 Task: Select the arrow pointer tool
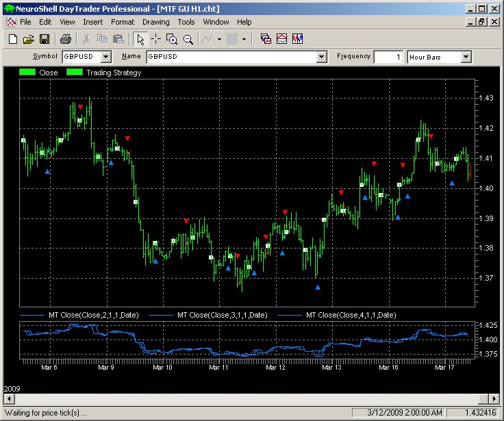[x=140, y=39]
